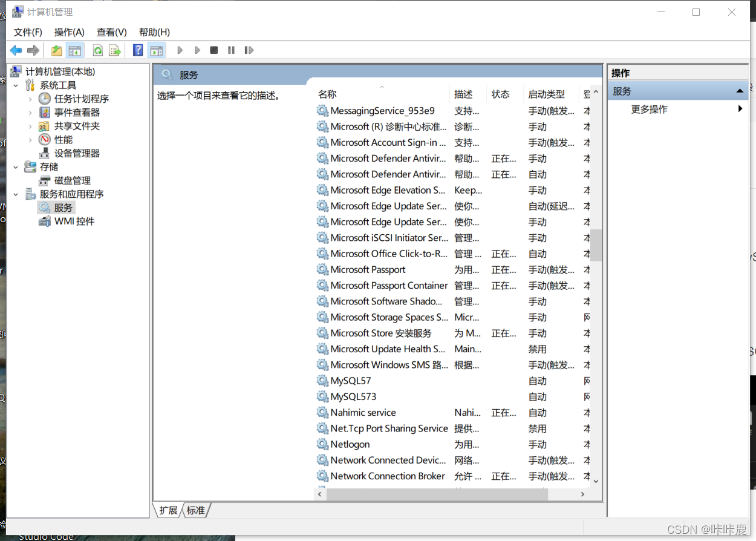Expand the 共享文件夹 node
756x541 pixels.
(x=30, y=126)
